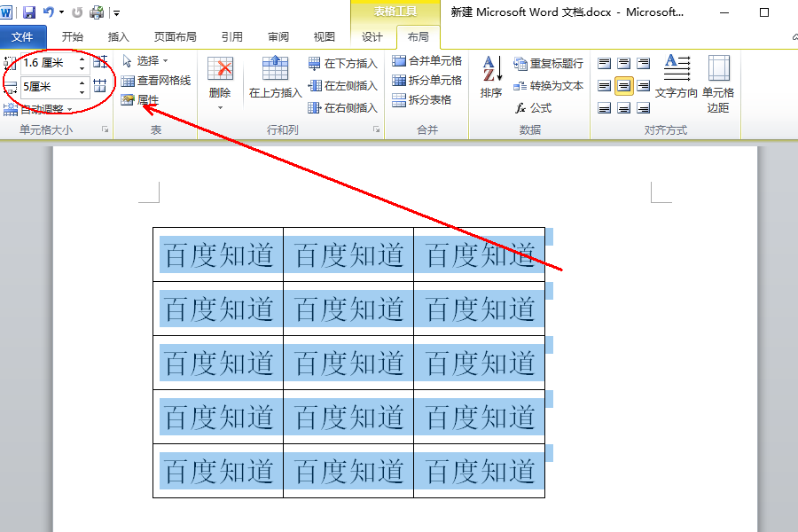Viewport: 798px width, 532px height.
Task: Decrease the row height with the down arrow
Action: (x=82, y=68)
